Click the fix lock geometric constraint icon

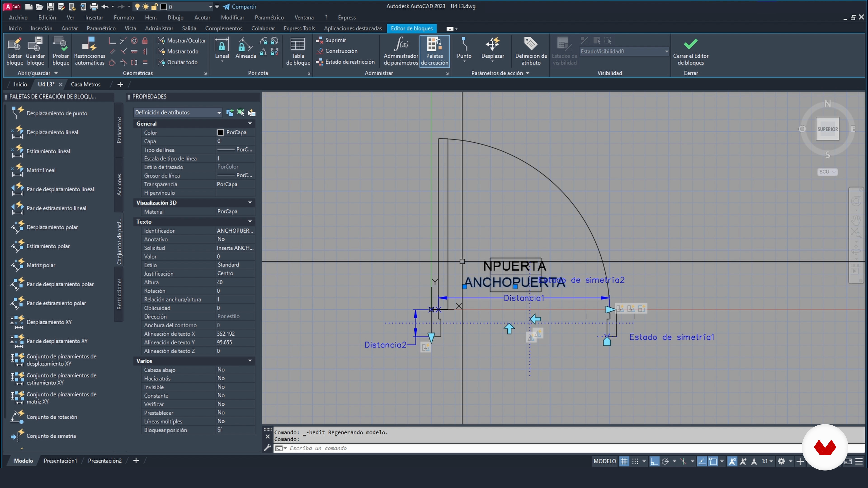click(x=145, y=41)
